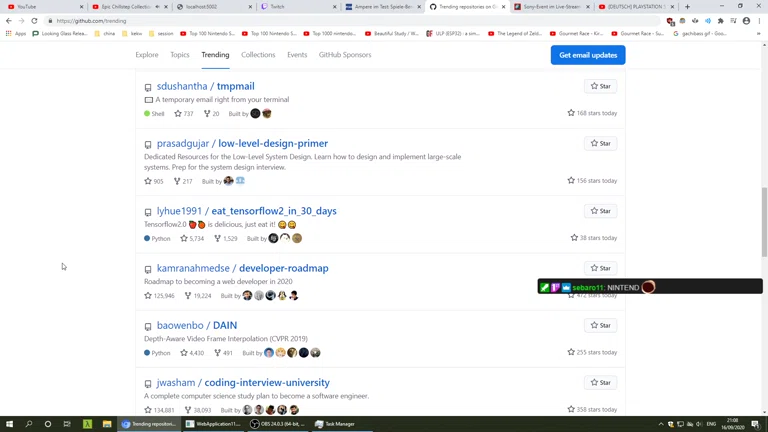
Task: Reload the page with refresh icon
Action: (34, 21)
